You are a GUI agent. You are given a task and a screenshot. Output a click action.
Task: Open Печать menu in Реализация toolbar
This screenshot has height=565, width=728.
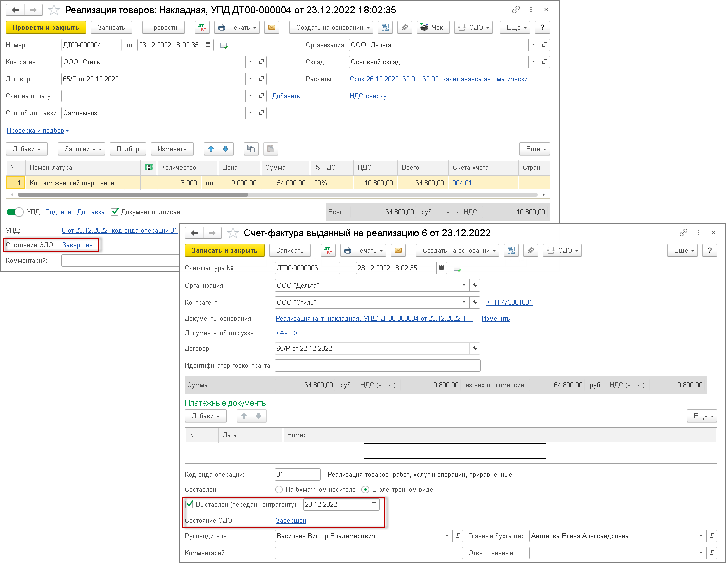(x=237, y=27)
